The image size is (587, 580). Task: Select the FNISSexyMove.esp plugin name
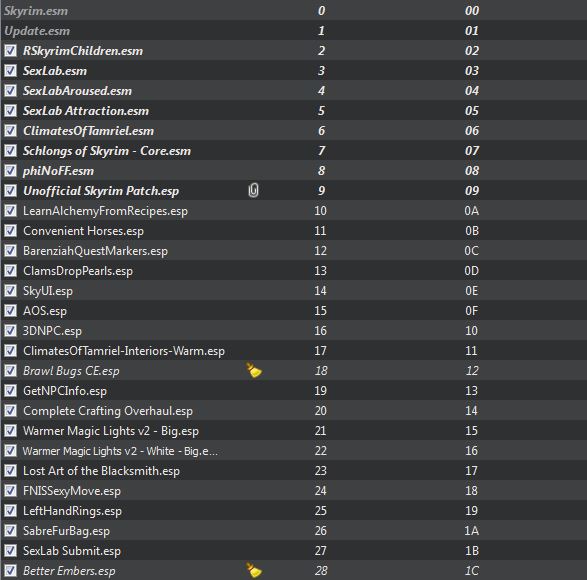point(72,491)
